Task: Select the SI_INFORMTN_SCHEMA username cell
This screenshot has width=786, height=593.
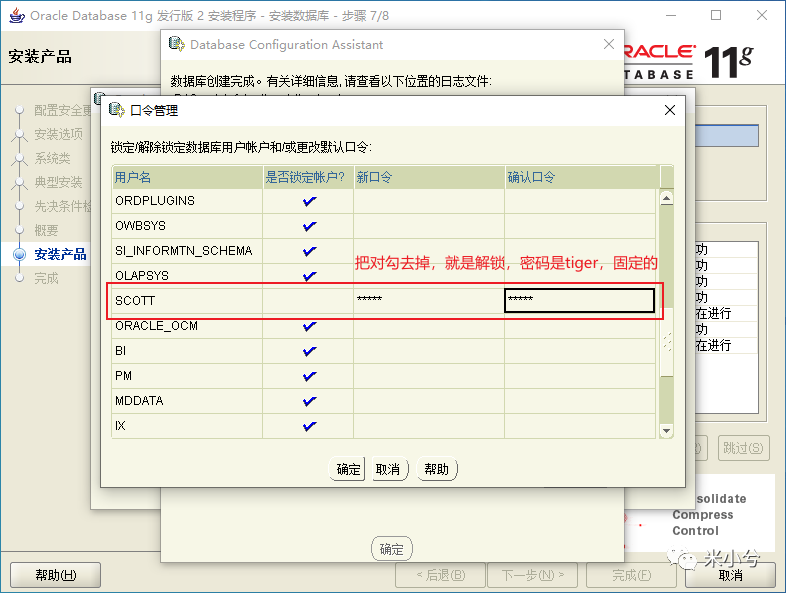Action: (x=187, y=251)
